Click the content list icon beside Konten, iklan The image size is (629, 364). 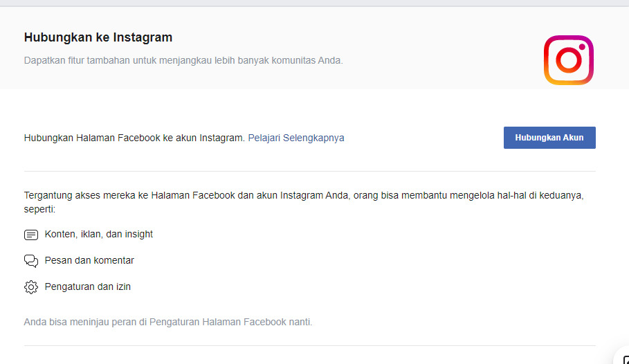(x=31, y=235)
